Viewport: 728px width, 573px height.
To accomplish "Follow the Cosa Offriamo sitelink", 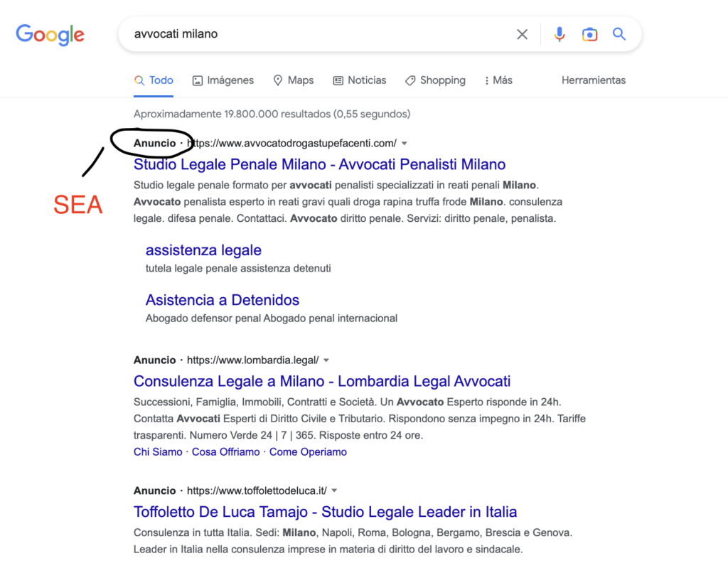I will tap(225, 452).
